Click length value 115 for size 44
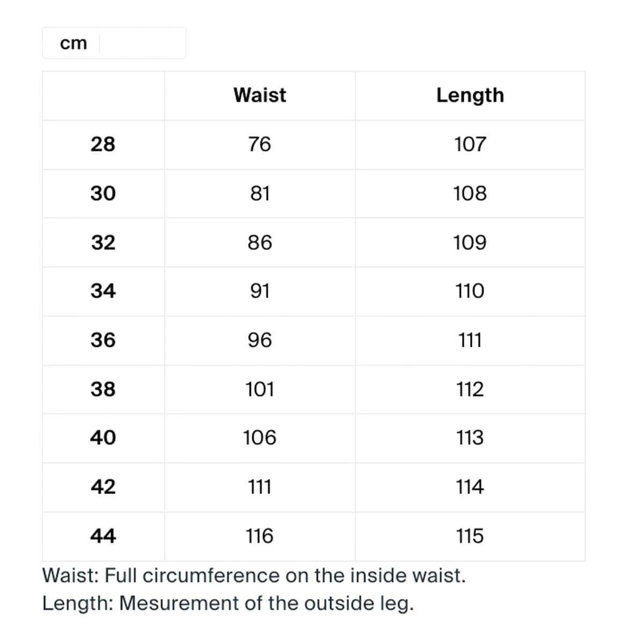 [x=470, y=536]
